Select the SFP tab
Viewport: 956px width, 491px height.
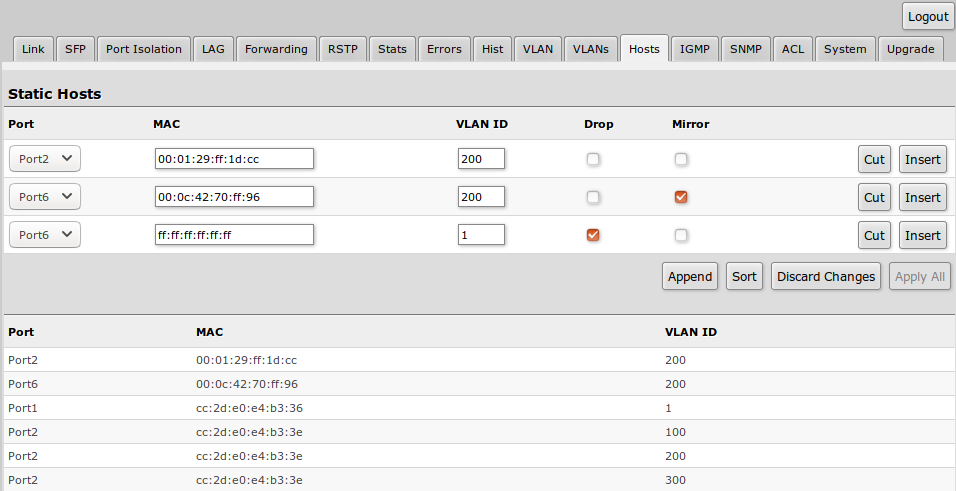click(x=75, y=49)
